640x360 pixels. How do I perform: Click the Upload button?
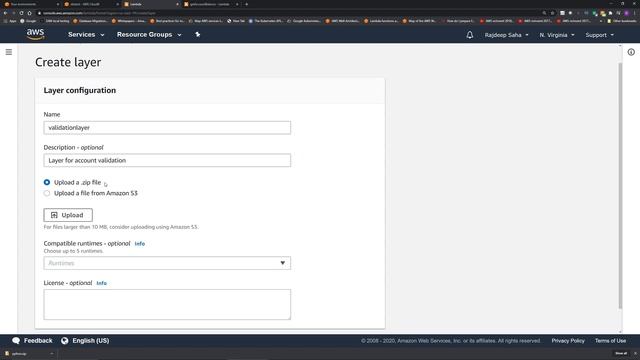[68, 215]
